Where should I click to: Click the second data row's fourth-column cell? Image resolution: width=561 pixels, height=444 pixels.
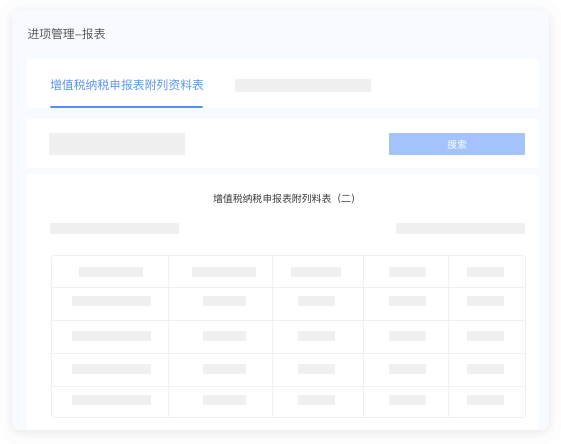[406, 337]
